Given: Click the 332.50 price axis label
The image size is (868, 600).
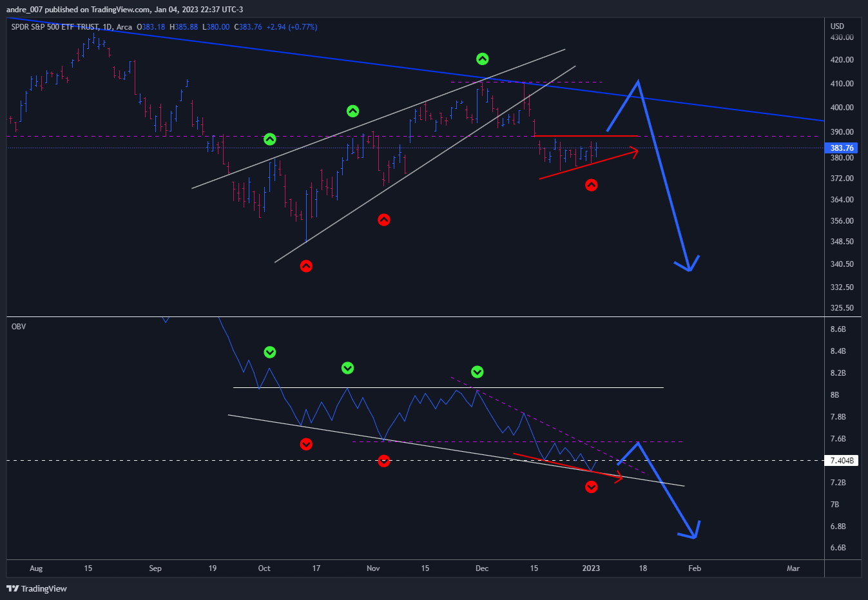Looking at the screenshot, I should click(842, 287).
